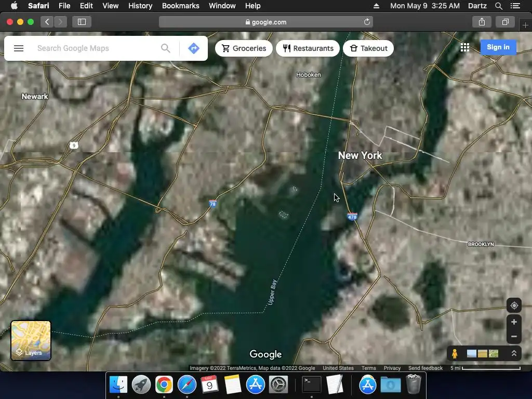Open the Help menu
Screen dimensions: 532x399
pos(253,6)
